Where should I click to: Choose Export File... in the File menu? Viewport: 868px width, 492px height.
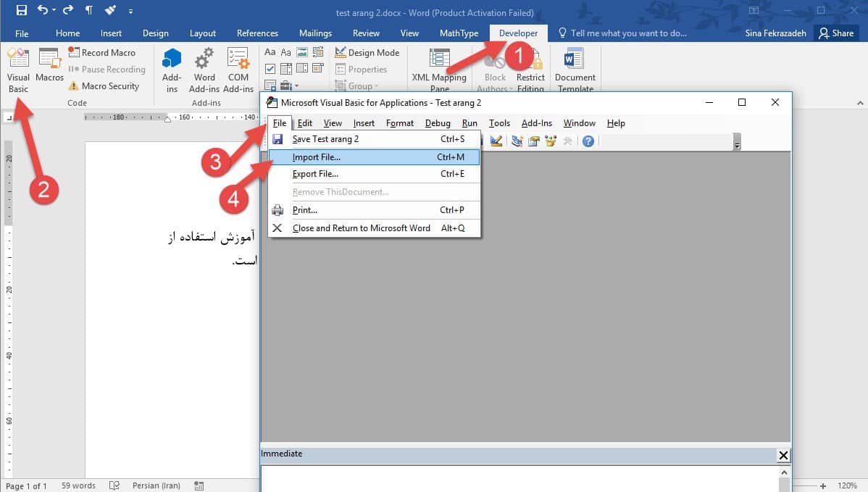pos(315,174)
